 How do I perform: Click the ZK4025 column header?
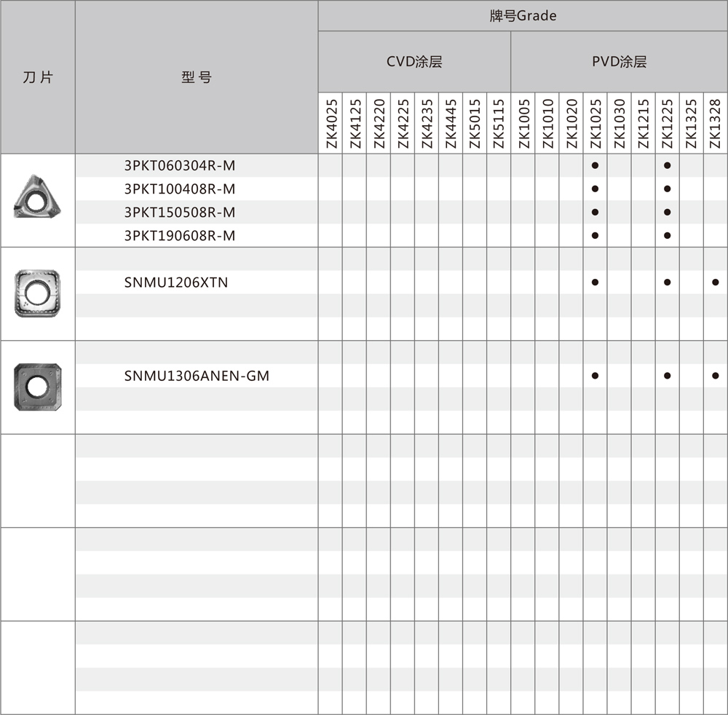pyautogui.click(x=331, y=124)
